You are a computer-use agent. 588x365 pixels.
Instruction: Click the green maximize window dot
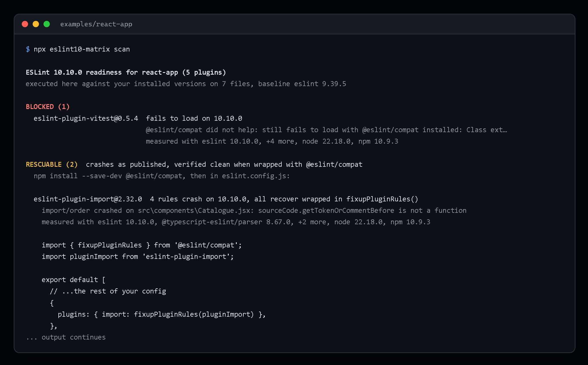[47, 24]
